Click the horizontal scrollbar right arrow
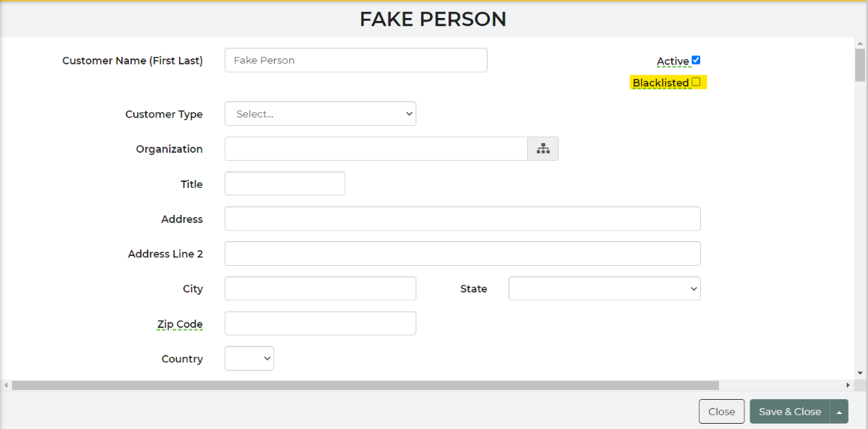 (848, 385)
